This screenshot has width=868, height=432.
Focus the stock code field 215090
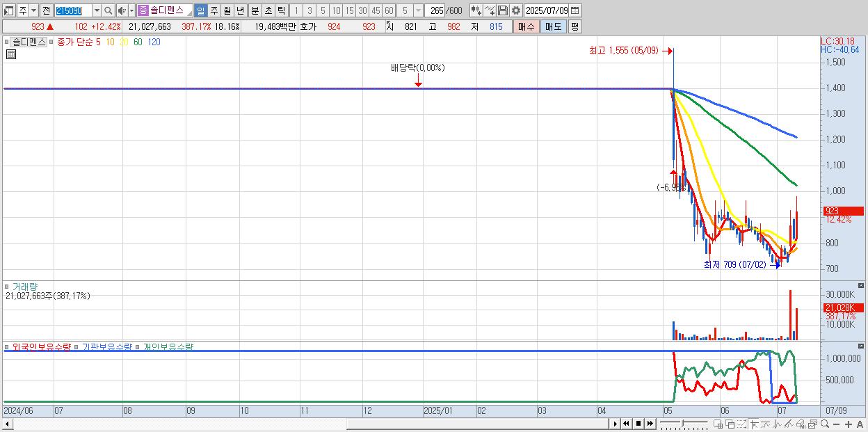(x=72, y=10)
